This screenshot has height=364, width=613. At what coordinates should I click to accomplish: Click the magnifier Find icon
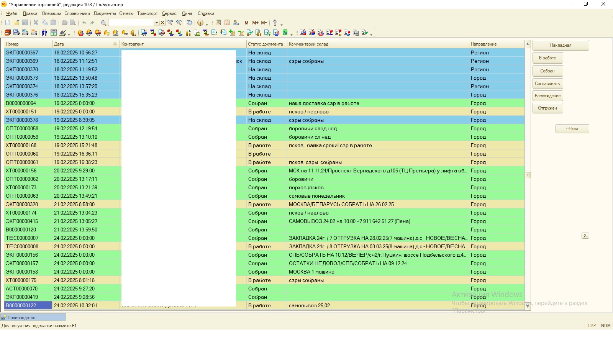[103, 23]
